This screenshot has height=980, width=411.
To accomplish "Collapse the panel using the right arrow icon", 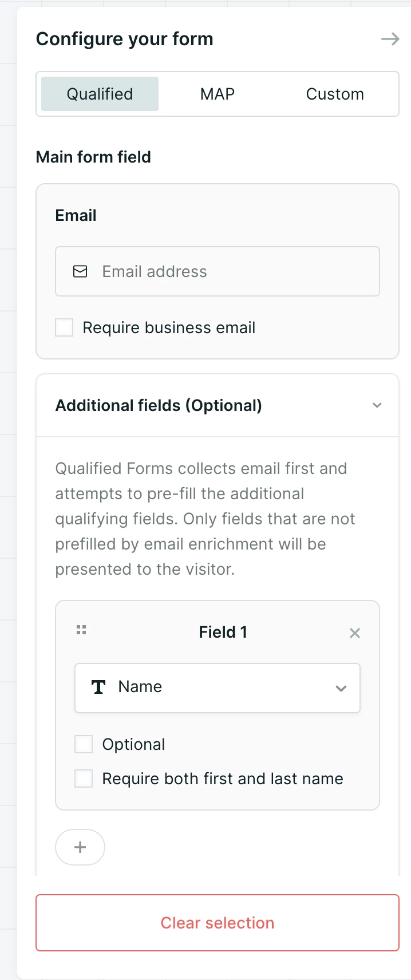I will click(390, 39).
